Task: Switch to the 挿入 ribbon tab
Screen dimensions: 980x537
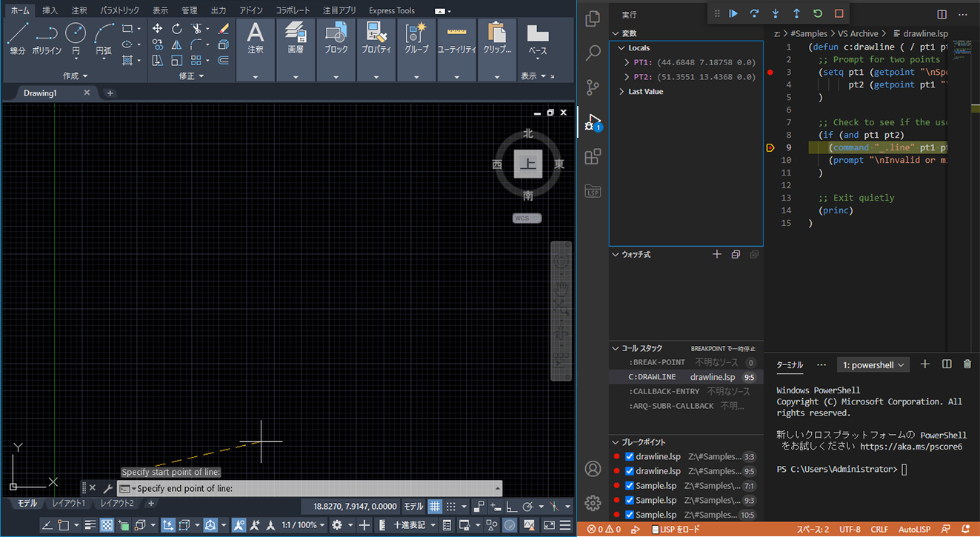Action: pyautogui.click(x=50, y=10)
